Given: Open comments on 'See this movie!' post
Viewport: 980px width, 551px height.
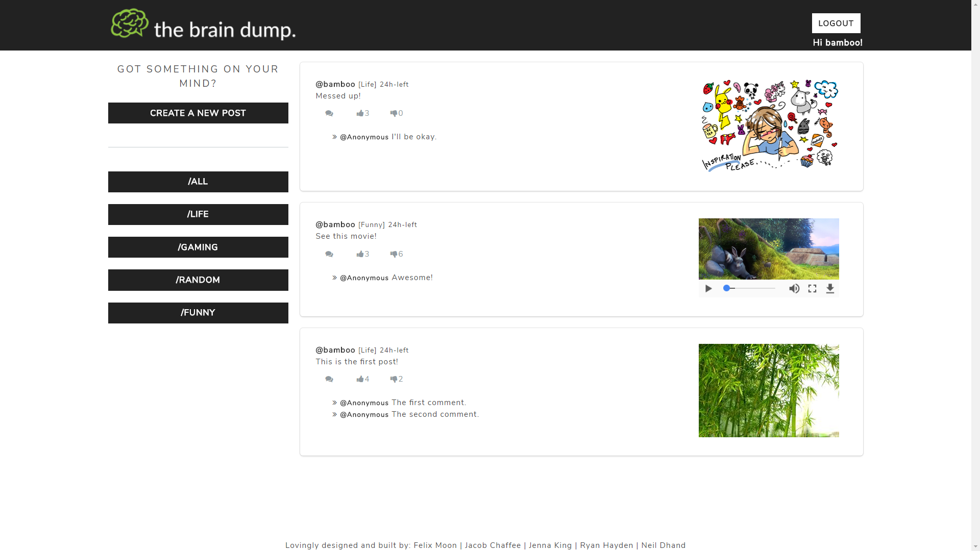Looking at the screenshot, I should point(329,254).
